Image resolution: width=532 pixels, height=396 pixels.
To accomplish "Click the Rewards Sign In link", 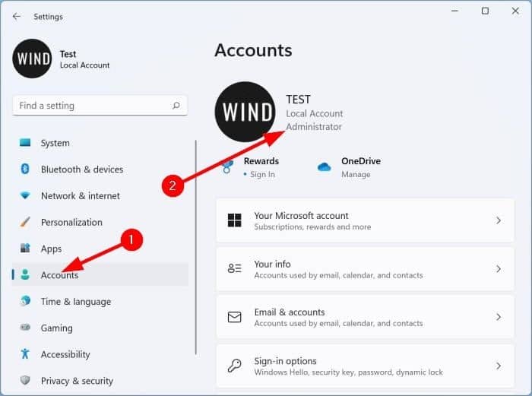I will pyautogui.click(x=262, y=174).
